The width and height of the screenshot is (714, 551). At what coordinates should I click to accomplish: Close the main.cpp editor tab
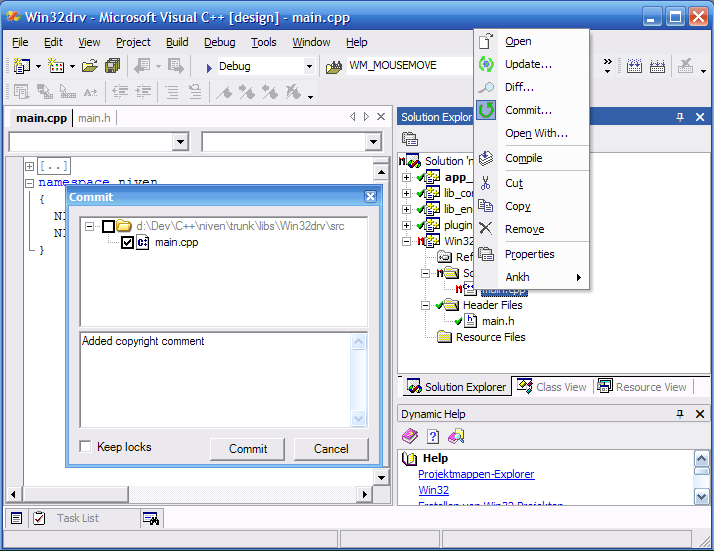point(381,117)
